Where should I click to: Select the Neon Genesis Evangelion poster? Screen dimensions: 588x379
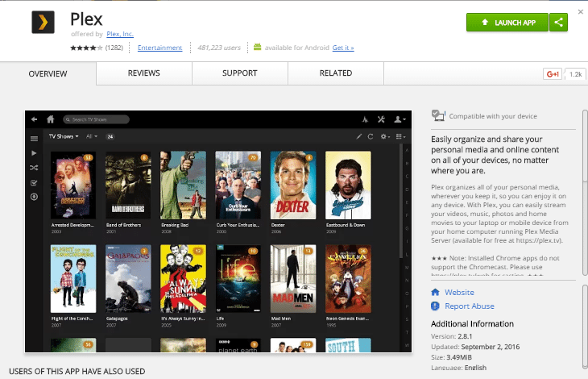click(x=349, y=279)
